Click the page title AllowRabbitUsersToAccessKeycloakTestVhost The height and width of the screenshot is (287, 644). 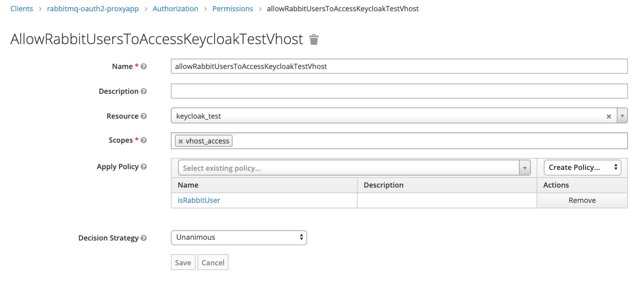157,39
